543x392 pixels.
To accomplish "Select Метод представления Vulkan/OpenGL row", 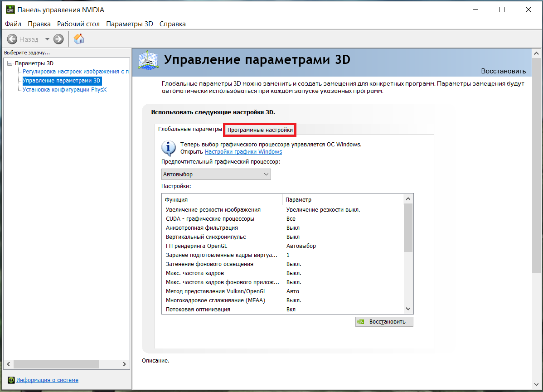I will [x=282, y=291].
